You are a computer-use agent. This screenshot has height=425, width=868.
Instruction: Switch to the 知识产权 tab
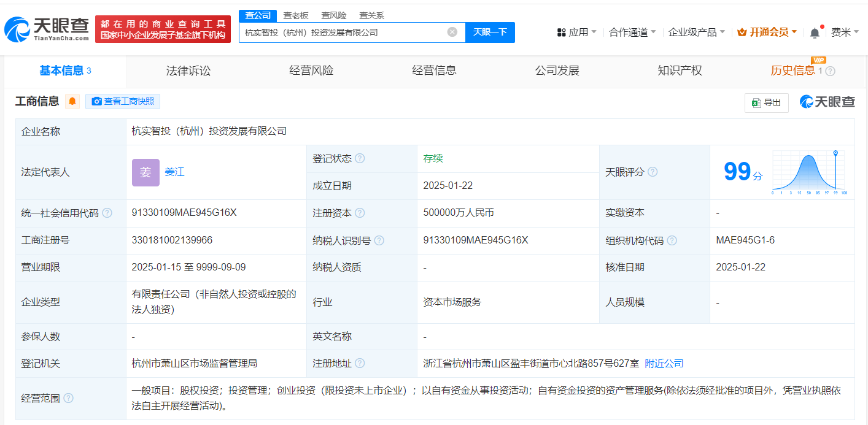[680, 71]
